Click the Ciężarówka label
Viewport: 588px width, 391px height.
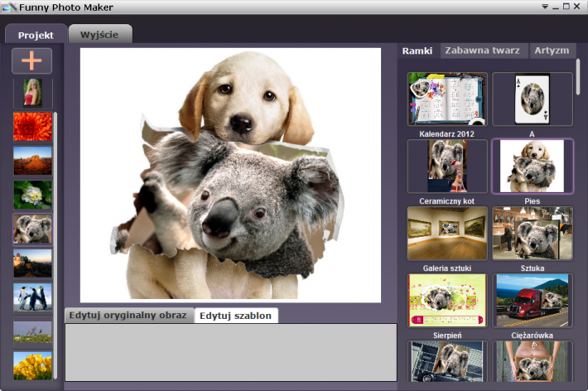[533, 335]
